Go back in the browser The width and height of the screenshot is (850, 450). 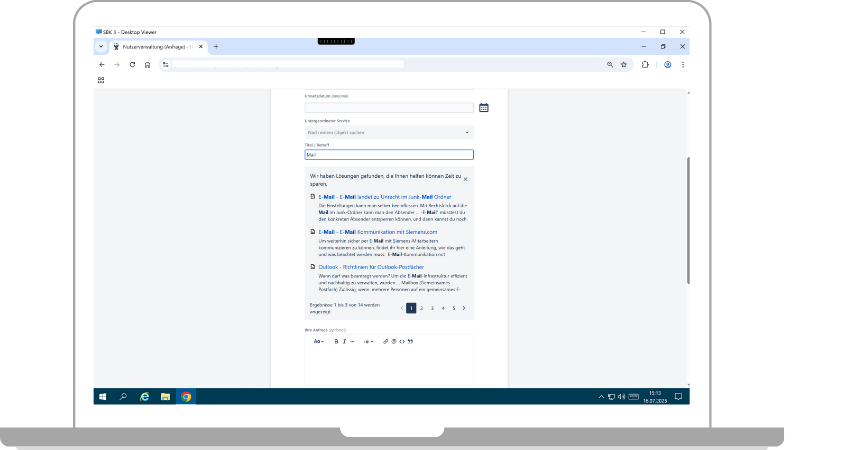pyautogui.click(x=102, y=65)
